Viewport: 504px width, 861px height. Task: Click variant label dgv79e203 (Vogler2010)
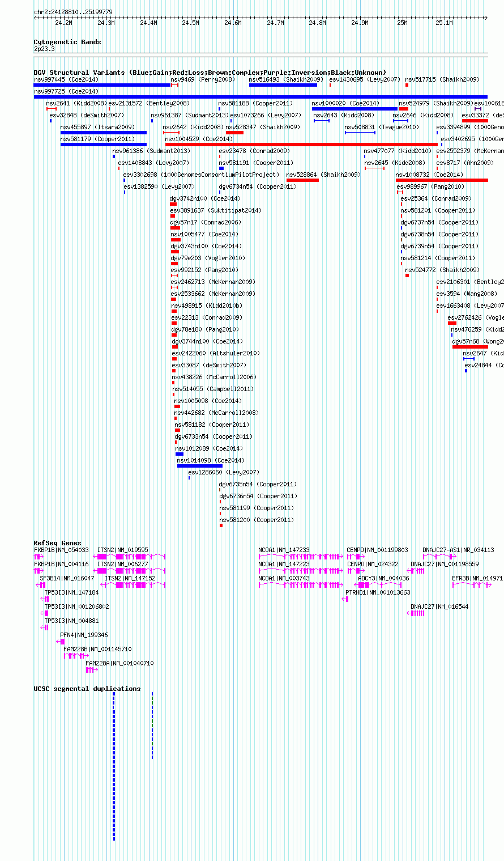(x=208, y=258)
